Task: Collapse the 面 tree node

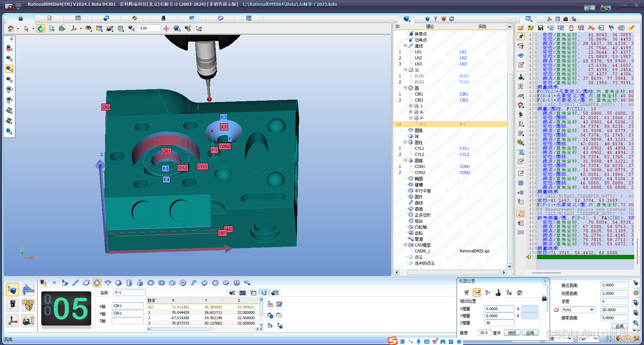Action: (x=405, y=70)
